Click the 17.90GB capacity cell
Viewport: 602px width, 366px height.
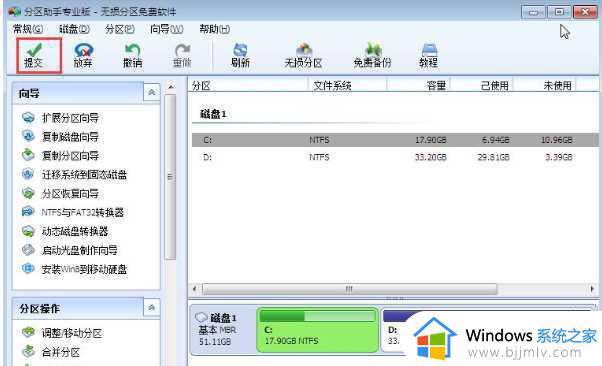point(431,140)
